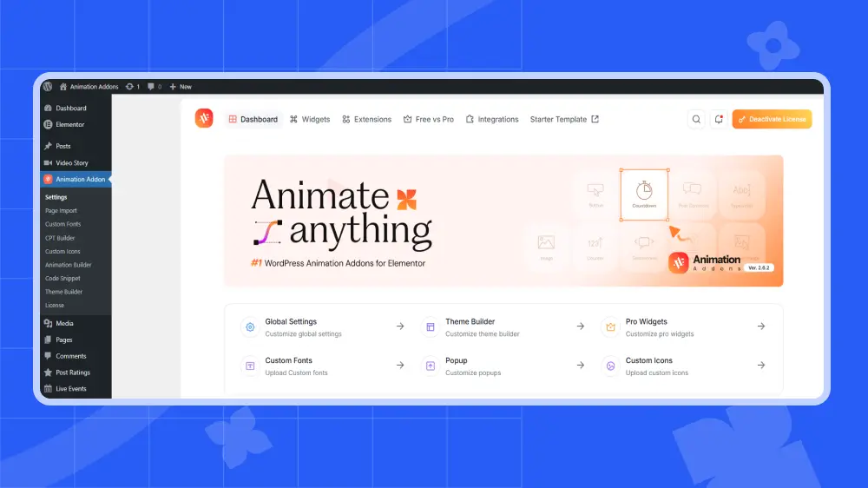Click the arrow beside Custom Fonts card
The image size is (868, 488).
point(400,365)
